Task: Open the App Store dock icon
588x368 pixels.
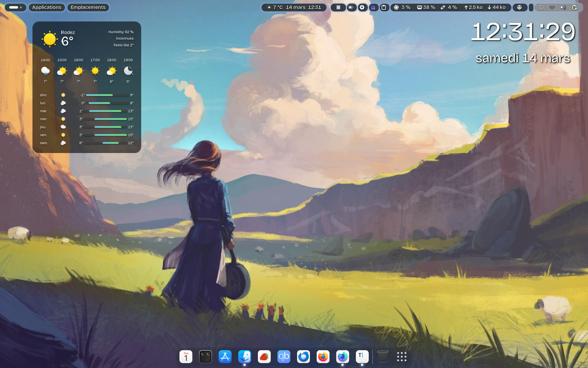Action: (225, 357)
